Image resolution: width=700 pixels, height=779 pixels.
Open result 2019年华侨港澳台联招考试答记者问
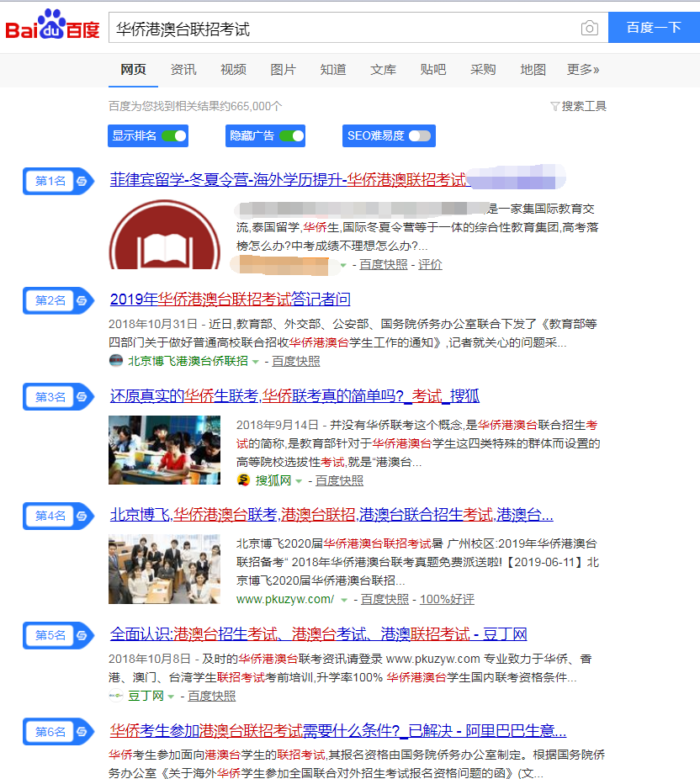230,299
